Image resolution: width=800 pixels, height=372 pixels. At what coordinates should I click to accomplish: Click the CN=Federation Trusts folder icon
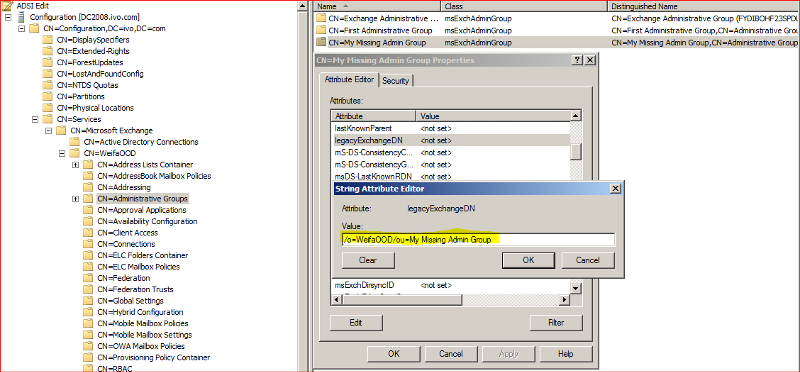point(89,289)
